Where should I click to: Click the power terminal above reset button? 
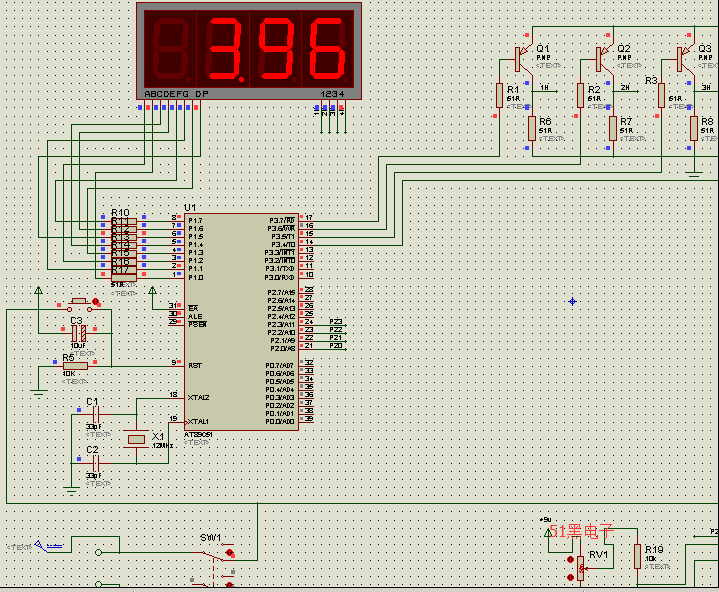(39, 290)
